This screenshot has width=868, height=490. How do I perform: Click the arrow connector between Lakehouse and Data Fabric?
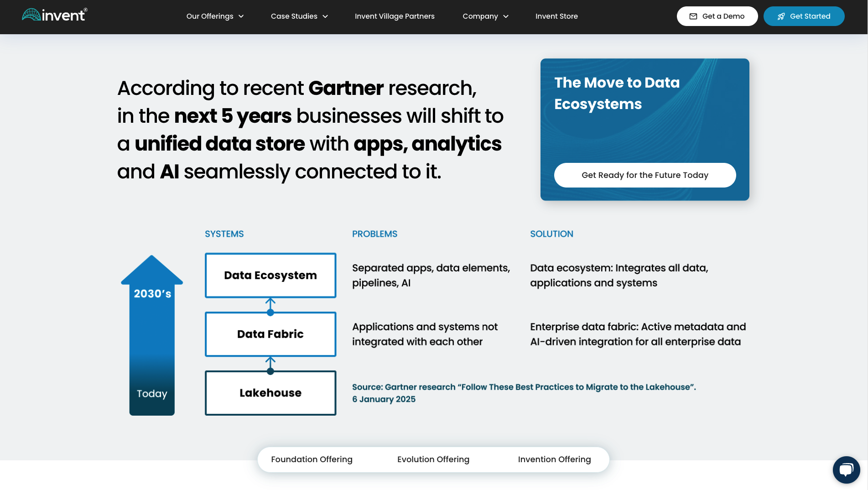[270, 365]
